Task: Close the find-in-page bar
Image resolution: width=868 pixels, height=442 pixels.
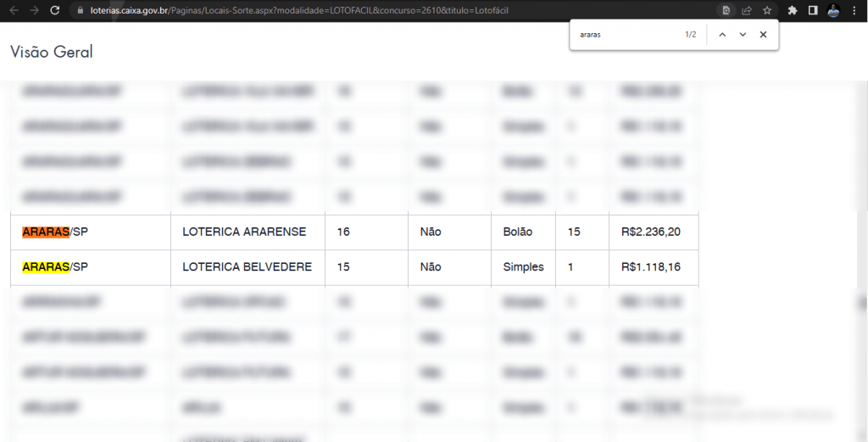Action: pos(763,35)
